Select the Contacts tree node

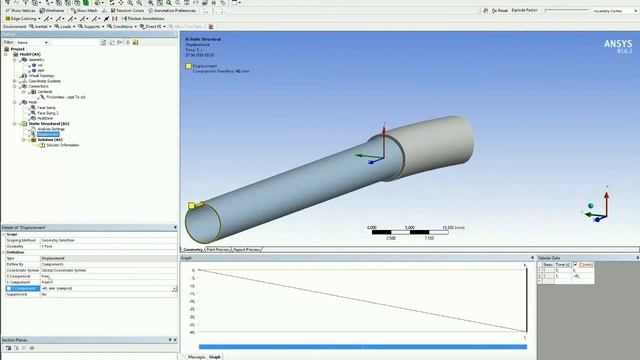pos(44,92)
